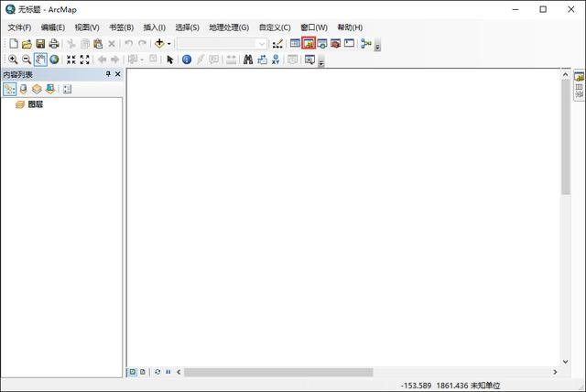The width and height of the screenshot is (586, 392).
Task: Toggle the Pan hand tool
Action: click(40, 60)
